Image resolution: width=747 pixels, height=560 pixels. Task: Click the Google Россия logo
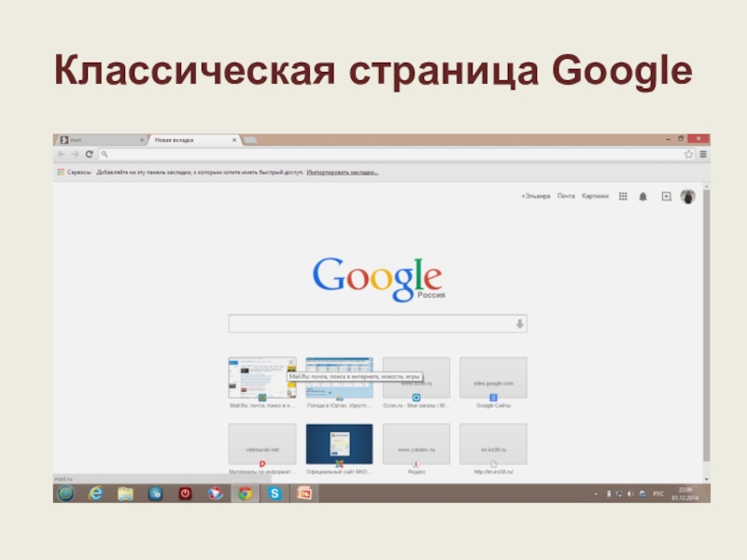pyautogui.click(x=378, y=279)
